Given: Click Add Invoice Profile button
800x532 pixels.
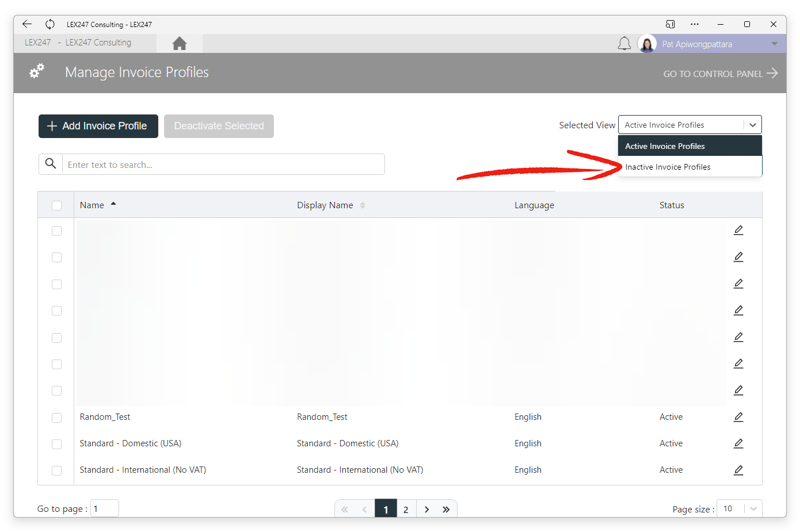Looking at the screenshot, I should click(x=98, y=126).
